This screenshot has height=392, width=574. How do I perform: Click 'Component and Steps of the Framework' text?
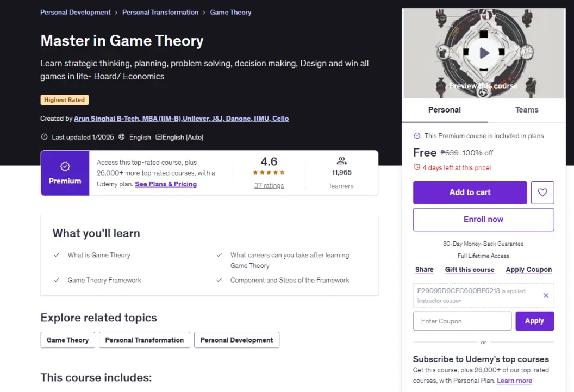point(290,281)
